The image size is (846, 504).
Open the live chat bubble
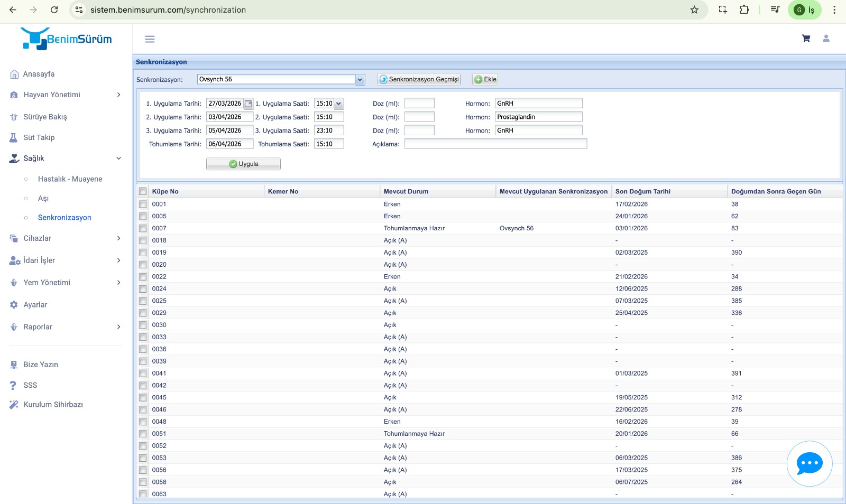(809, 464)
